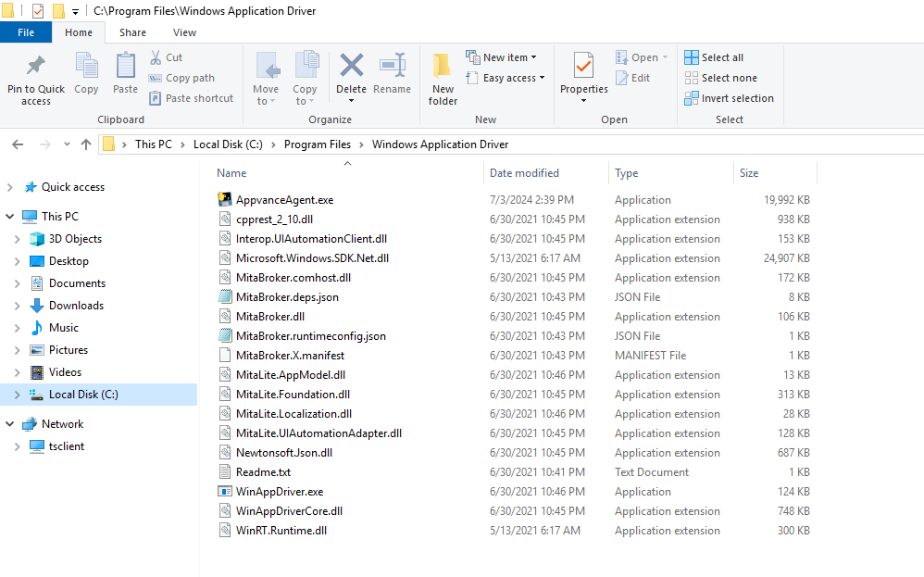Select Desktop in the navigation pane
Viewport: 924px width, 577px height.
tap(69, 261)
